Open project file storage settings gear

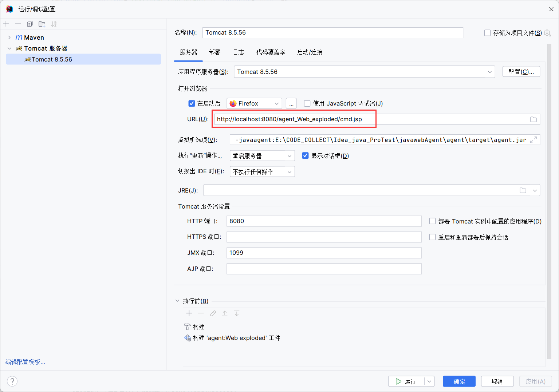pyautogui.click(x=547, y=33)
